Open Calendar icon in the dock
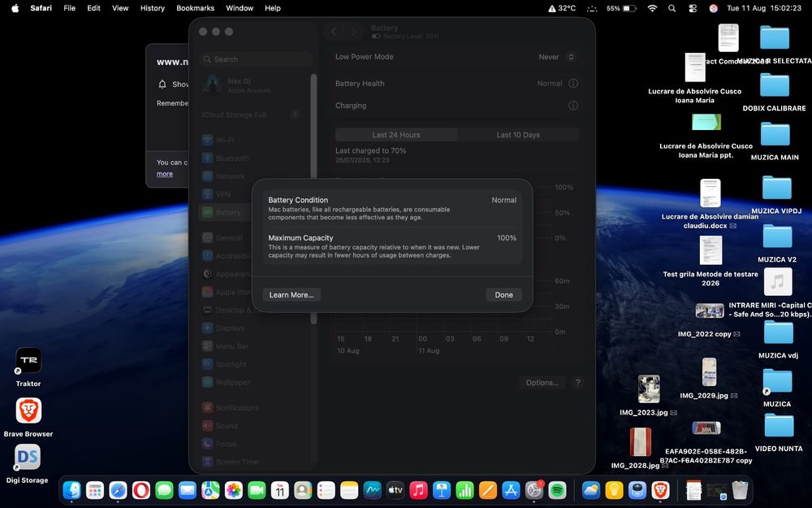 click(279, 490)
